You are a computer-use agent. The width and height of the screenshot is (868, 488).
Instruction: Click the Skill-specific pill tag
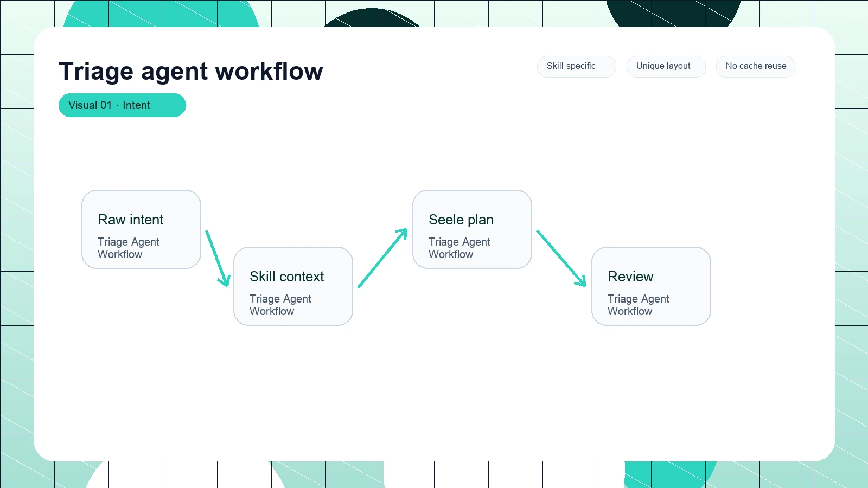pyautogui.click(x=577, y=67)
